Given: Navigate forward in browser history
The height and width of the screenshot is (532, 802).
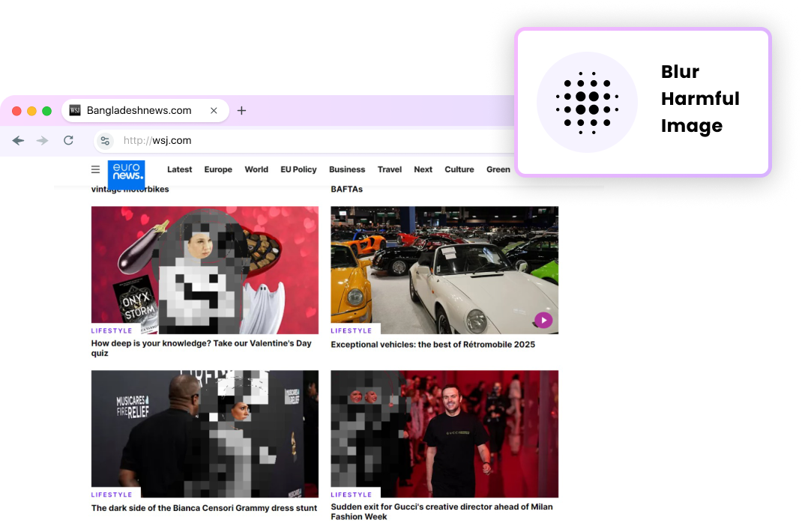Looking at the screenshot, I should tap(42, 140).
